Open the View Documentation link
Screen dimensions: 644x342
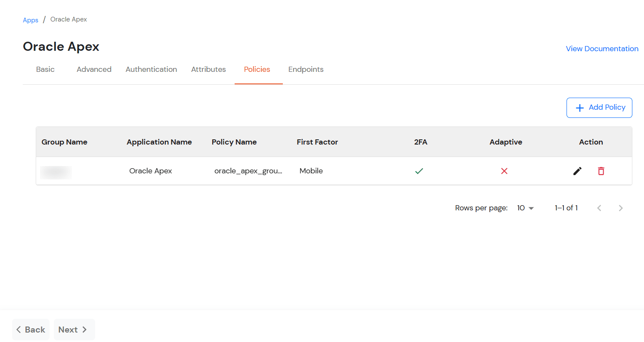point(602,49)
